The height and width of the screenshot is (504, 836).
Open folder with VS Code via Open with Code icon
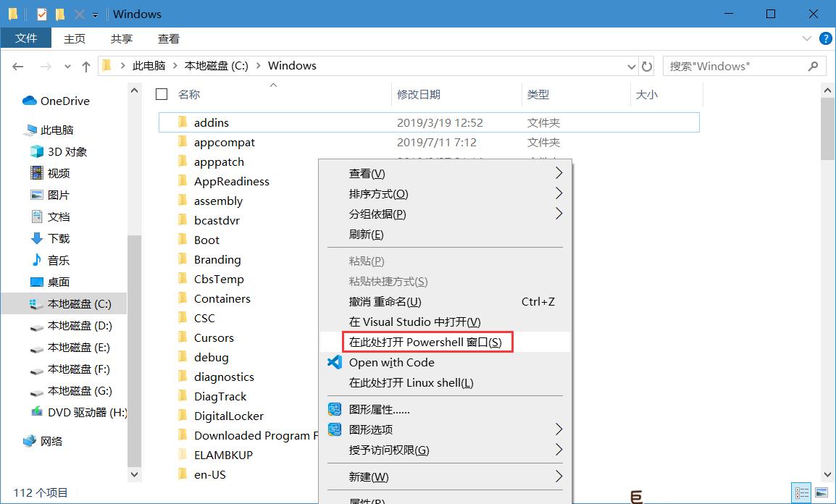[x=334, y=363]
